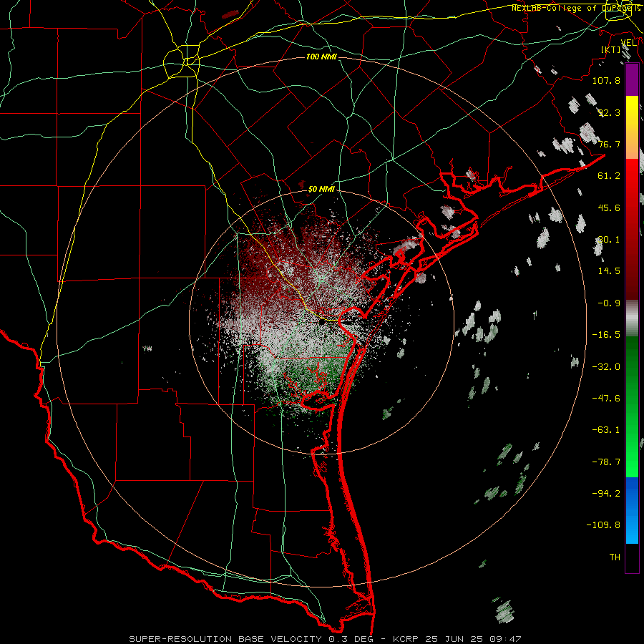Pick the gray near-zero color bar segment
This screenshot has width=644, height=644.
point(632,318)
